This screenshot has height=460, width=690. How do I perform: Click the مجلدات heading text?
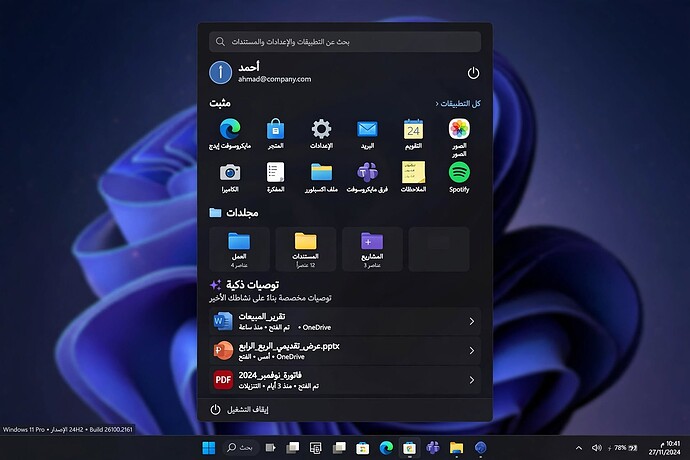pyautogui.click(x=242, y=213)
